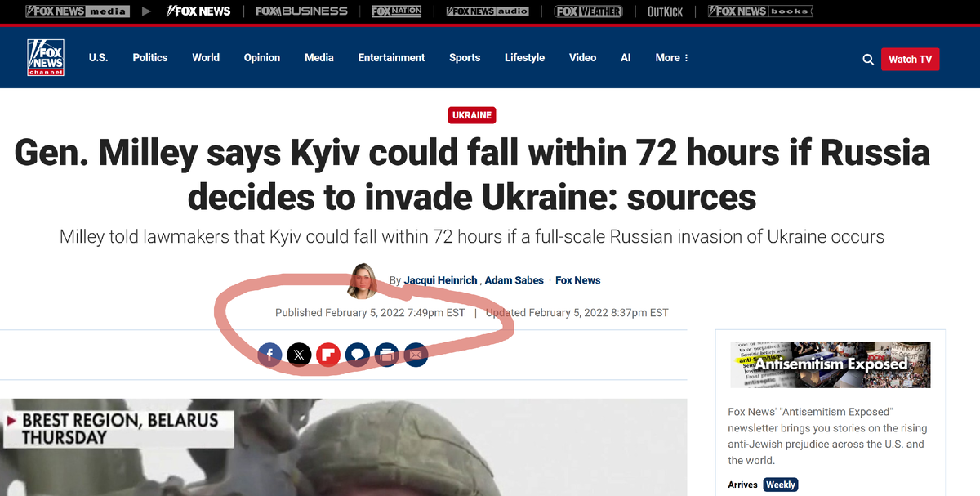Click Jacqui Heinrich's author photo
980x496 pixels.
point(363,281)
